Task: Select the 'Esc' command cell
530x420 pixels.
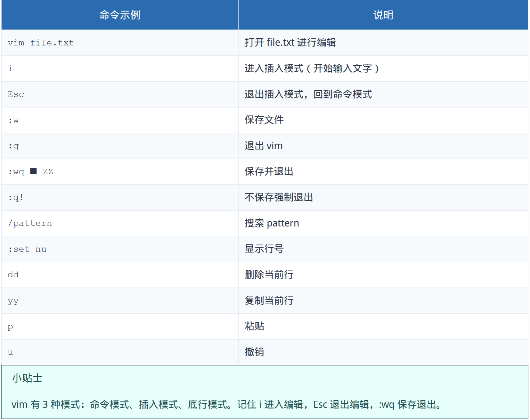Action: point(120,94)
